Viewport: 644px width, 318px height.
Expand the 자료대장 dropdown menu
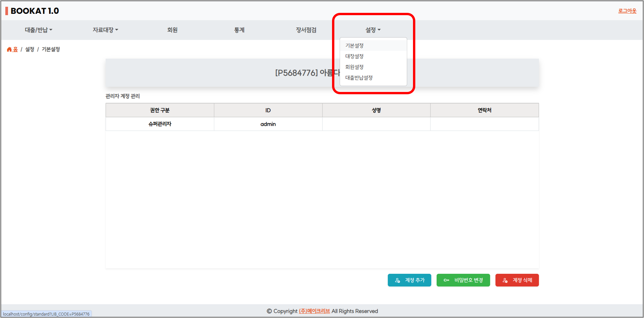pyautogui.click(x=105, y=30)
